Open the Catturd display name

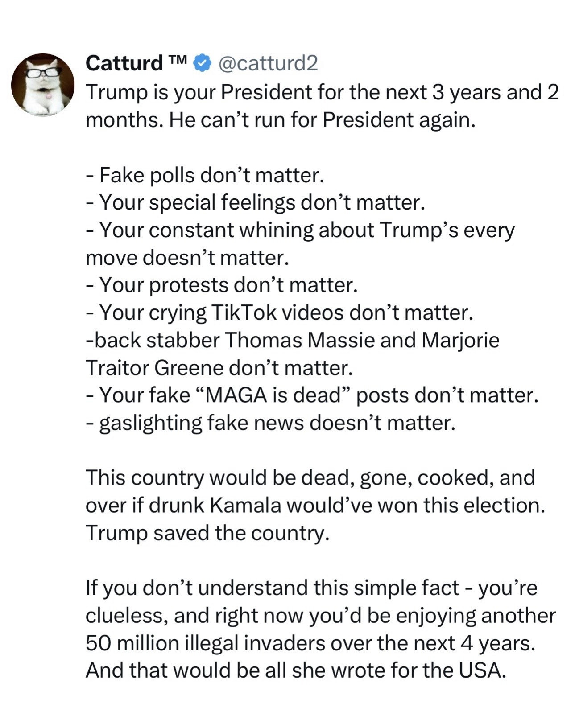click(124, 63)
